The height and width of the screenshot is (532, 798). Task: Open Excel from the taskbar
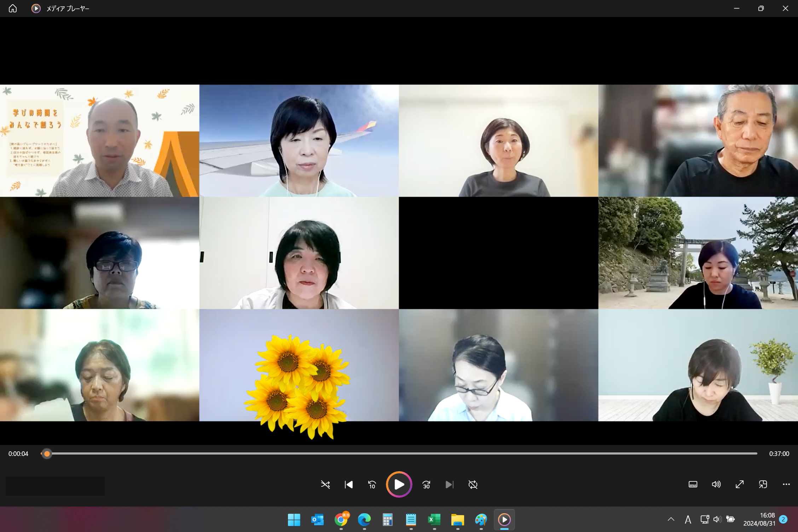tap(434, 520)
